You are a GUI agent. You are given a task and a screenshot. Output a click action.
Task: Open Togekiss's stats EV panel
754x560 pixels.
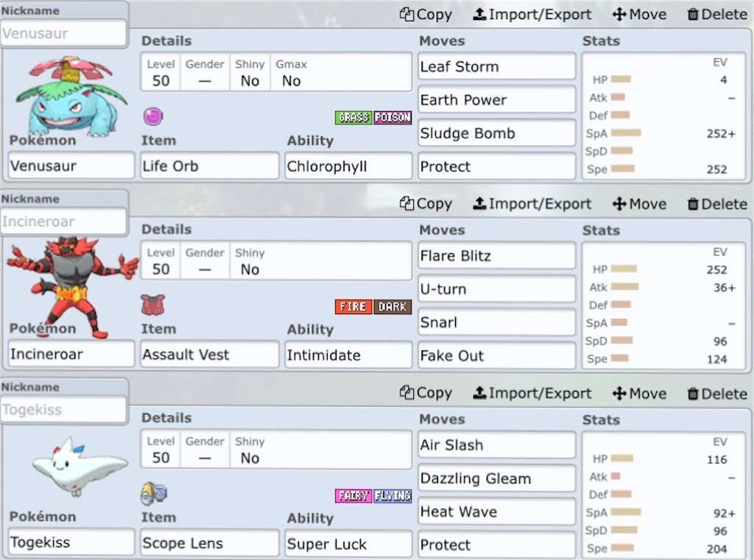(x=663, y=495)
